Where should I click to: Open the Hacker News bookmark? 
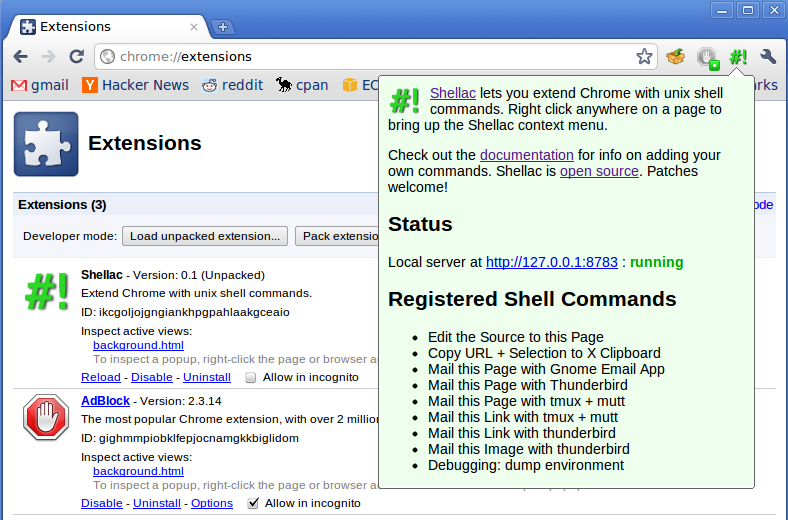coord(136,85)
